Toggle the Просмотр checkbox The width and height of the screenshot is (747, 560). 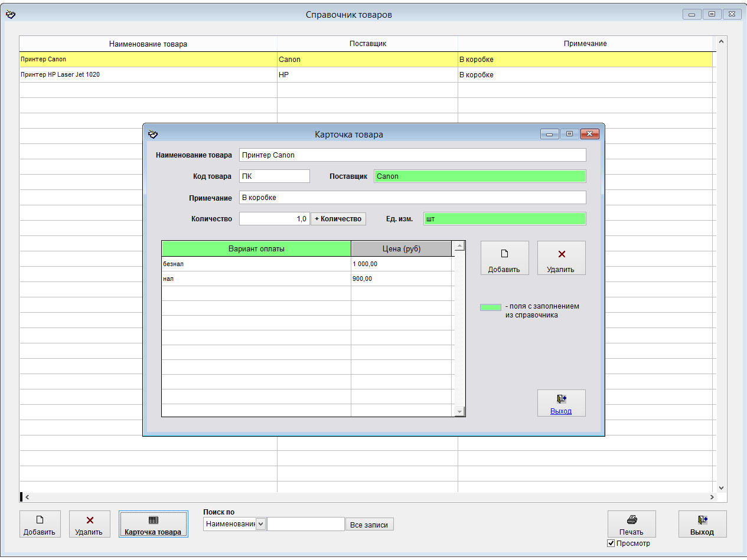point(611,543)
